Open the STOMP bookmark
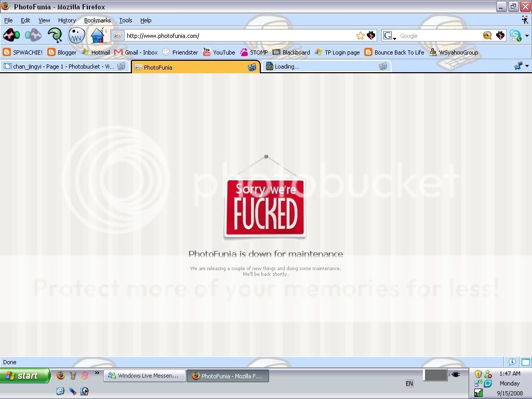The width and height of the screenshot is (532, 399). tap(254, 52)
